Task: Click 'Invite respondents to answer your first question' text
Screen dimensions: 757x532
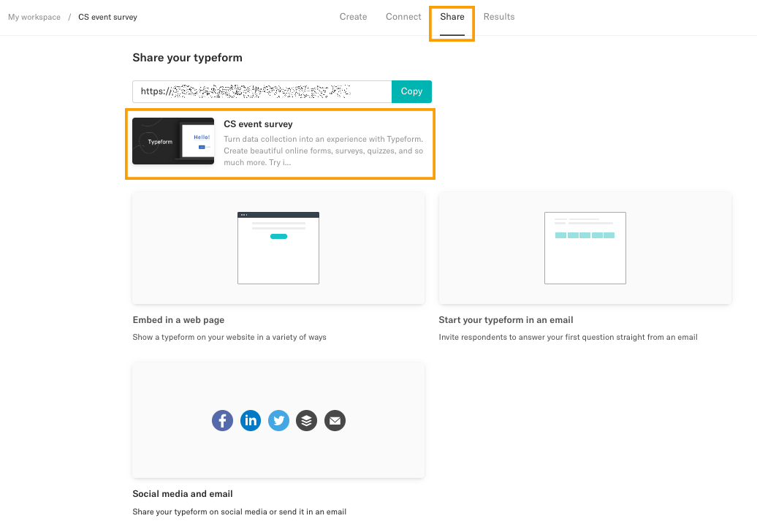Action: coord(568,337)
